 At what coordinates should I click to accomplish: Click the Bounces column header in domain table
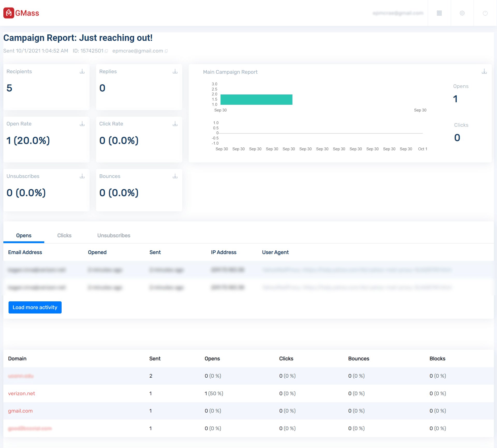pyautogui.click(x=359, y=359)
